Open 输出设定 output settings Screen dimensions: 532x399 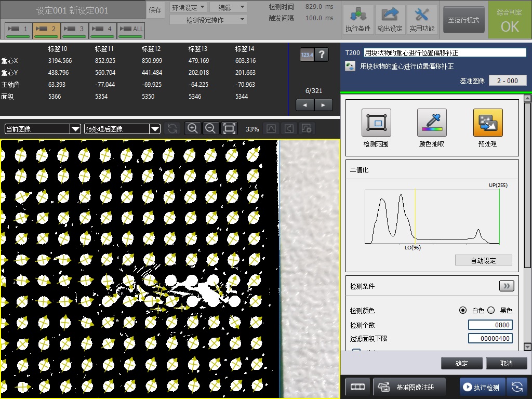point(390,20)
